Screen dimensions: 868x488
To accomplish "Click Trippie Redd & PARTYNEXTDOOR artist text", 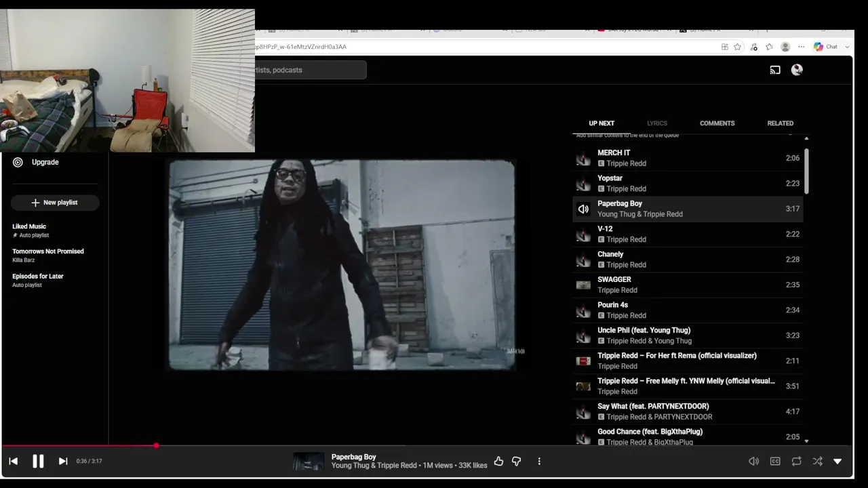I will click(x=659, y=418).
